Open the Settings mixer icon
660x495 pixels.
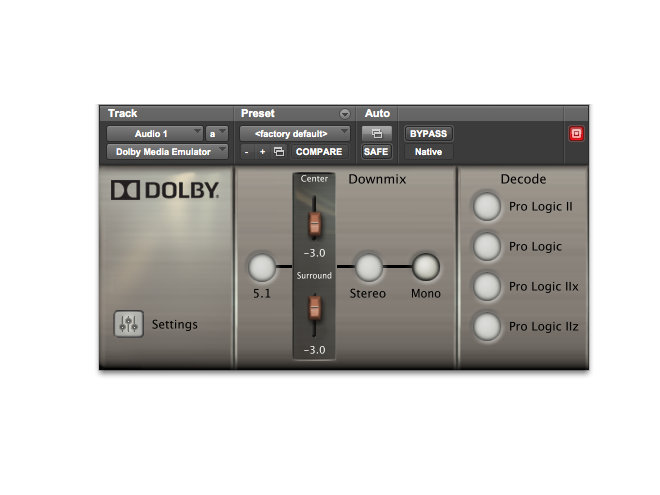[x=128, y=324]
